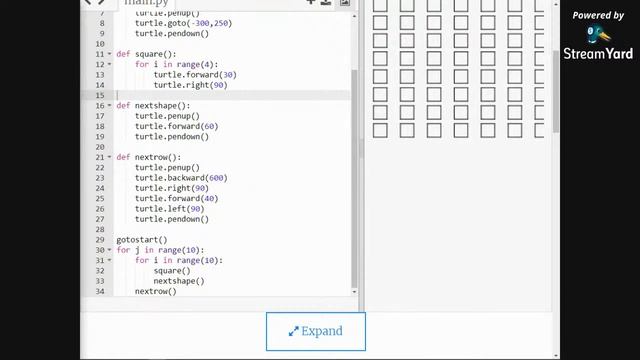Click the text for j in range(10):
This screenshot has width=640, height=360.
click(160, 250)
